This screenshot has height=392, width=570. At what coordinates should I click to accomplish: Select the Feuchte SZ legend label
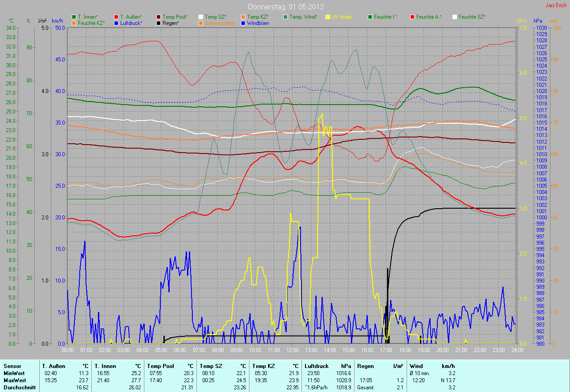(x=472, y=17)
